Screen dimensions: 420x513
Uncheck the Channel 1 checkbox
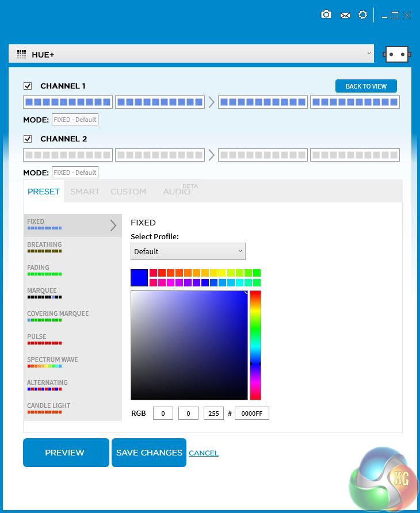(x=28, y=86)
